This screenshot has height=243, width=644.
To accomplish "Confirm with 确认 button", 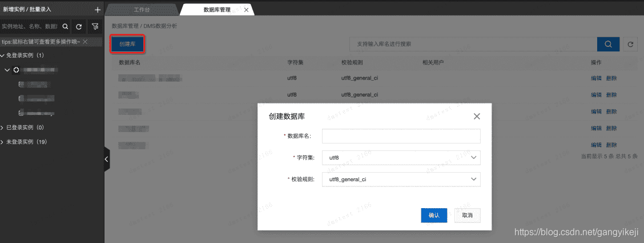I will [x=434, y=216].
